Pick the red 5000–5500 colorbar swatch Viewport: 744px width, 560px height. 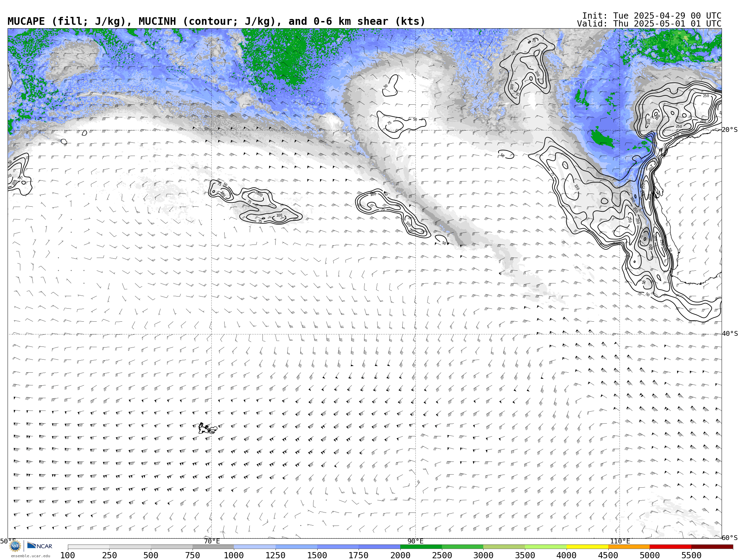coord(670,547)
